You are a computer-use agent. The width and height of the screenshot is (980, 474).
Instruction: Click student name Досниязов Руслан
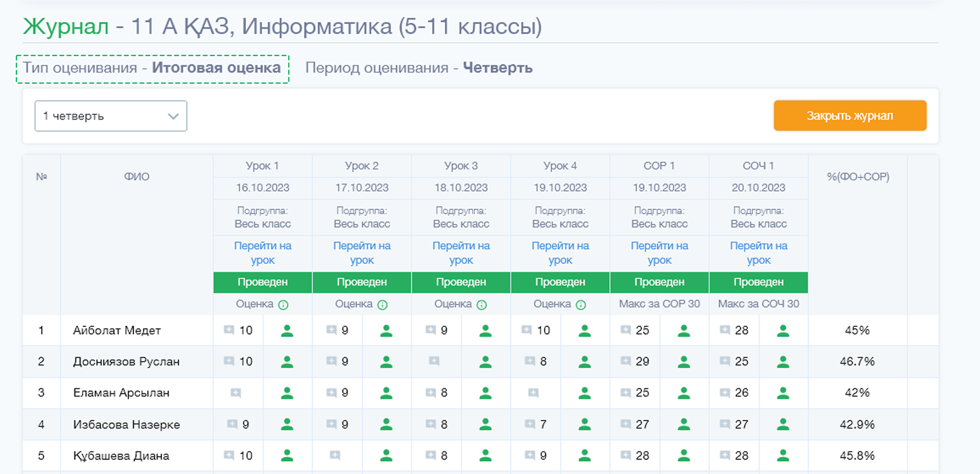(126, 362)
